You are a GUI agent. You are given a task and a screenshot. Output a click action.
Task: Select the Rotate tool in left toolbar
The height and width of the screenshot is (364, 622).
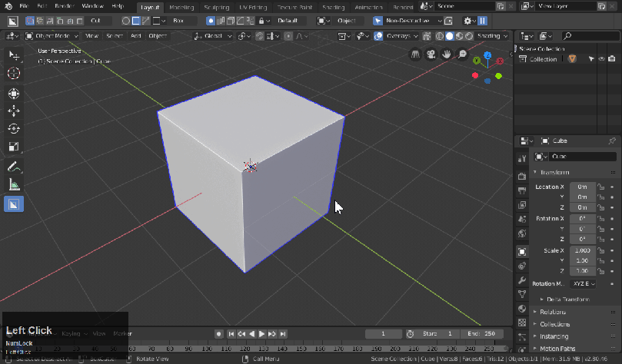click(x=14, y=129)
